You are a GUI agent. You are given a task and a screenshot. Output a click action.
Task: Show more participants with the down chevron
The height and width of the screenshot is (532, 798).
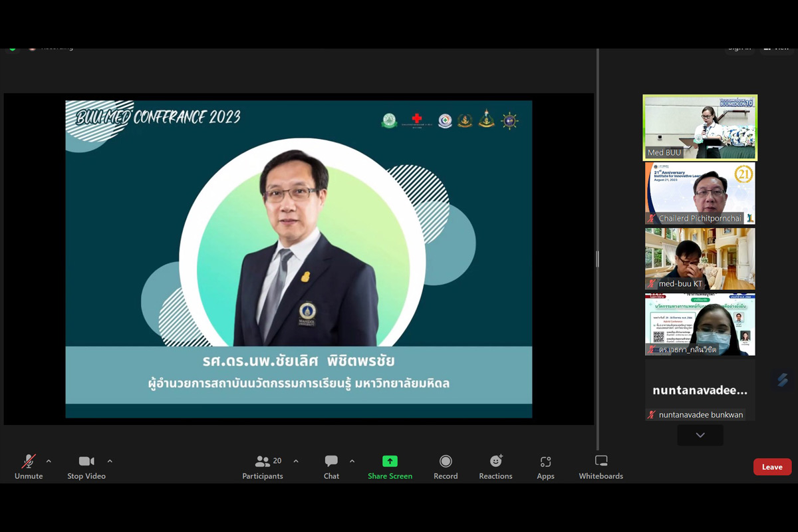coord(700,435)
